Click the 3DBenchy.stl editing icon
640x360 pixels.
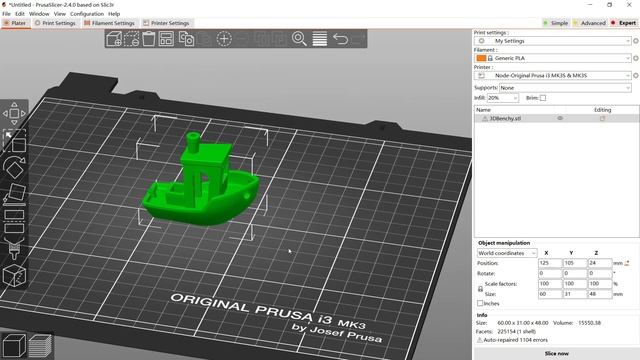(x=602, y=118)
